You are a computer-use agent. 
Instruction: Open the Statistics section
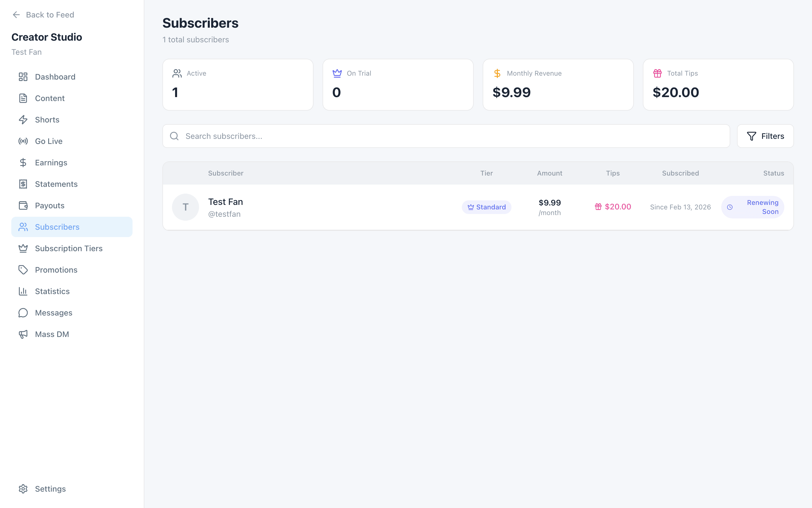click(72, 292)
